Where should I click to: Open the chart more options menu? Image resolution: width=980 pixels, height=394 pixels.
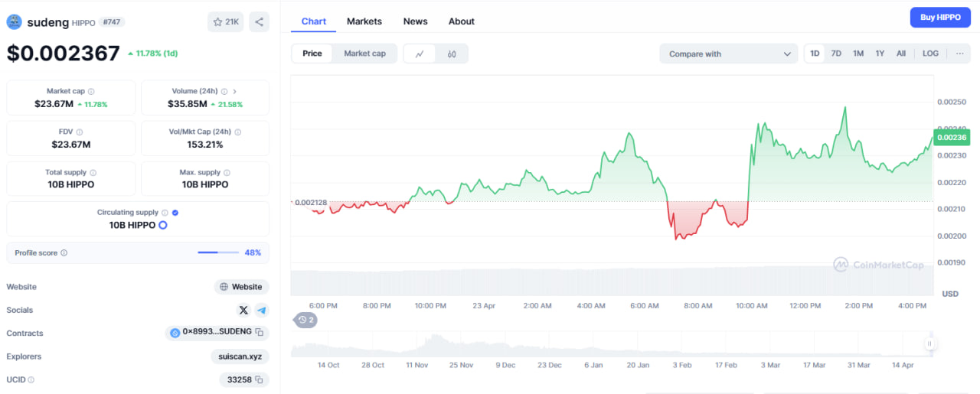coord(959,54)
